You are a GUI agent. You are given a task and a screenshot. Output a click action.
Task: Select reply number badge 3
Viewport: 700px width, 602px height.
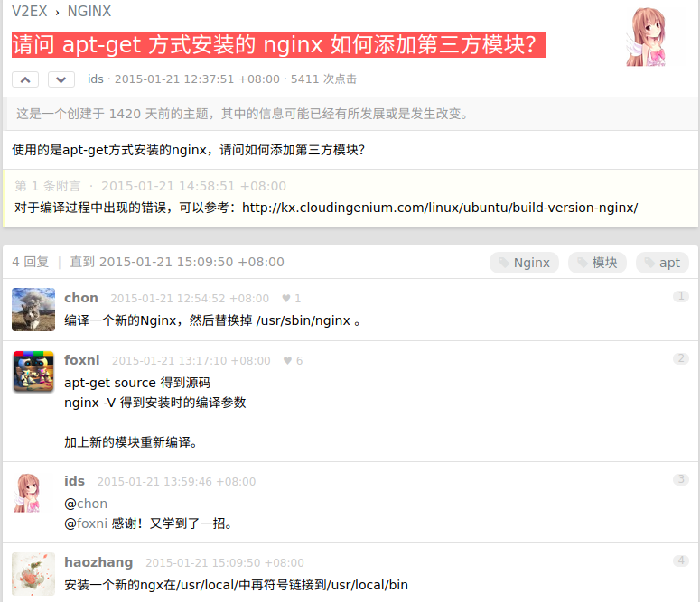[x=681, y=479]
